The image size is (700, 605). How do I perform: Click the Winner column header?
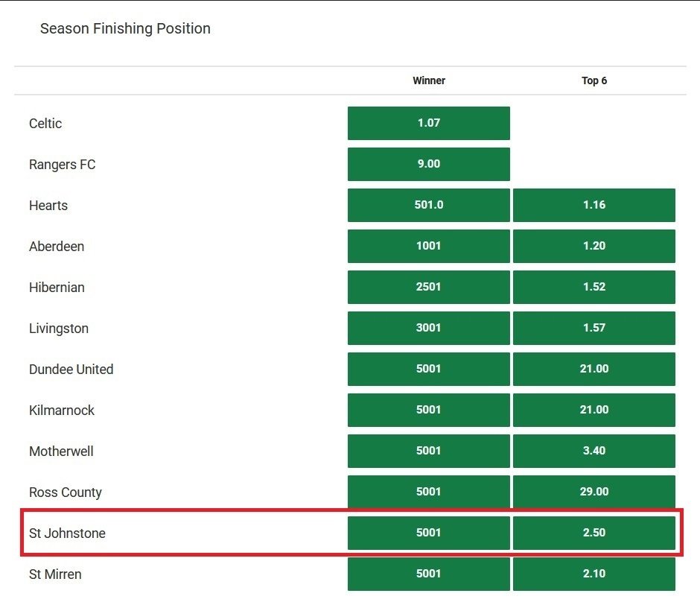pos(428,80)
